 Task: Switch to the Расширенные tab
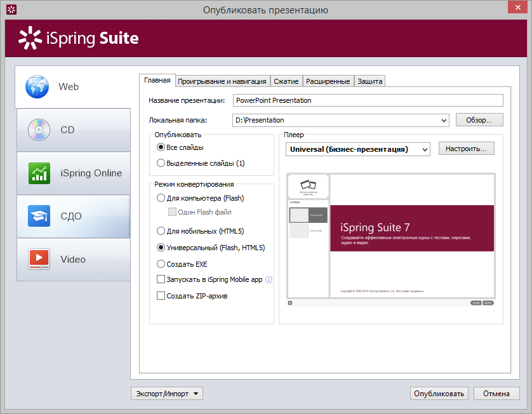[x=328, y=81]
